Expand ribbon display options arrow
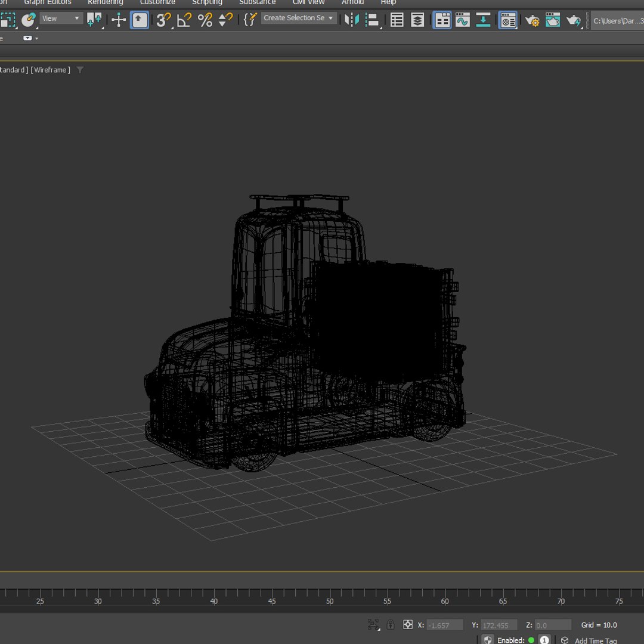The width and height of the screenshot is (644, 644). pos(37,39)
